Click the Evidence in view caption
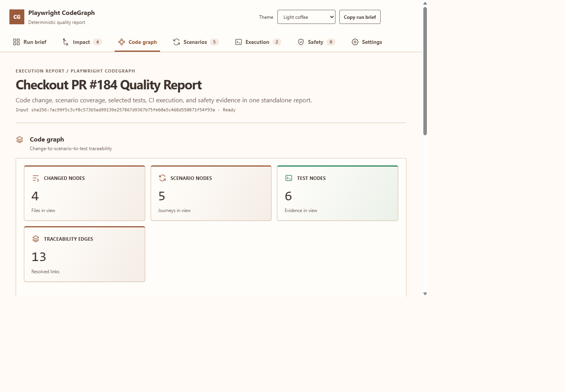This screenshot has height=392, width=565. click(301, 211)
